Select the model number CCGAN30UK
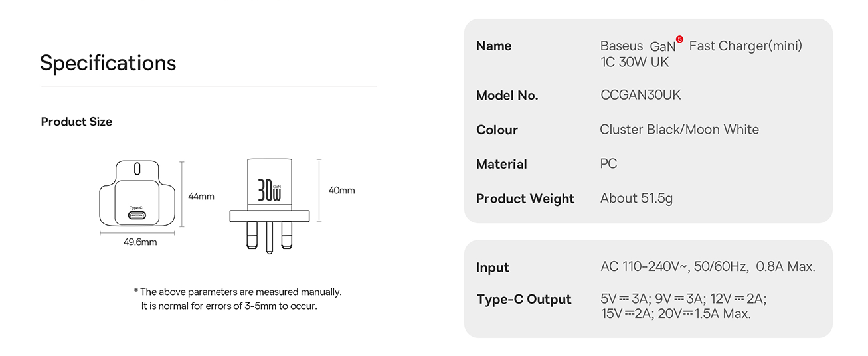Viewport: 868px width, 356px height. (x=640, y=95)
